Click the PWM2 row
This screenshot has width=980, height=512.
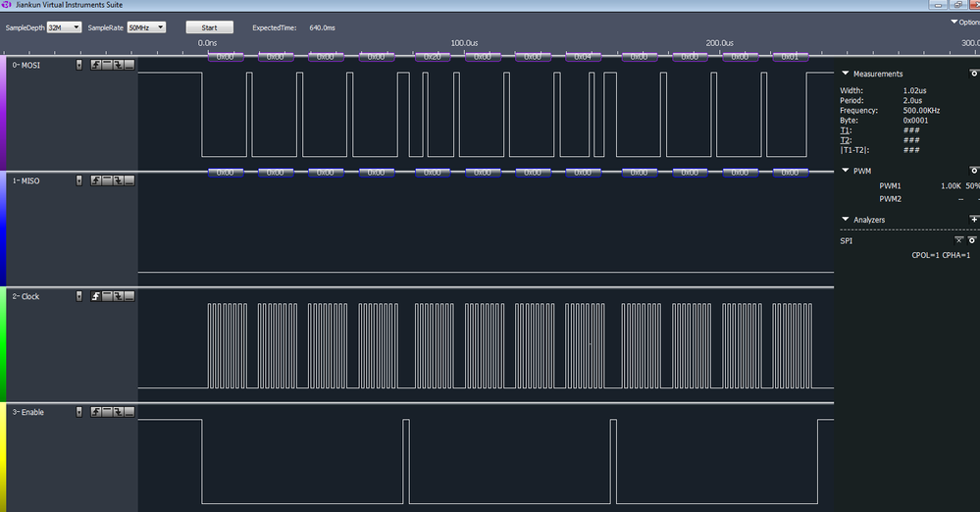(x=928, y=199)
